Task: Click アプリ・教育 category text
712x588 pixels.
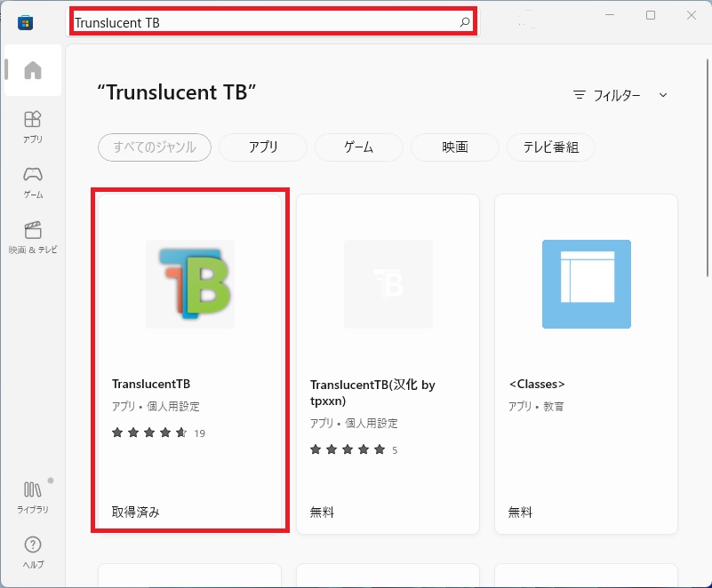Action: (x=536, y=406)
